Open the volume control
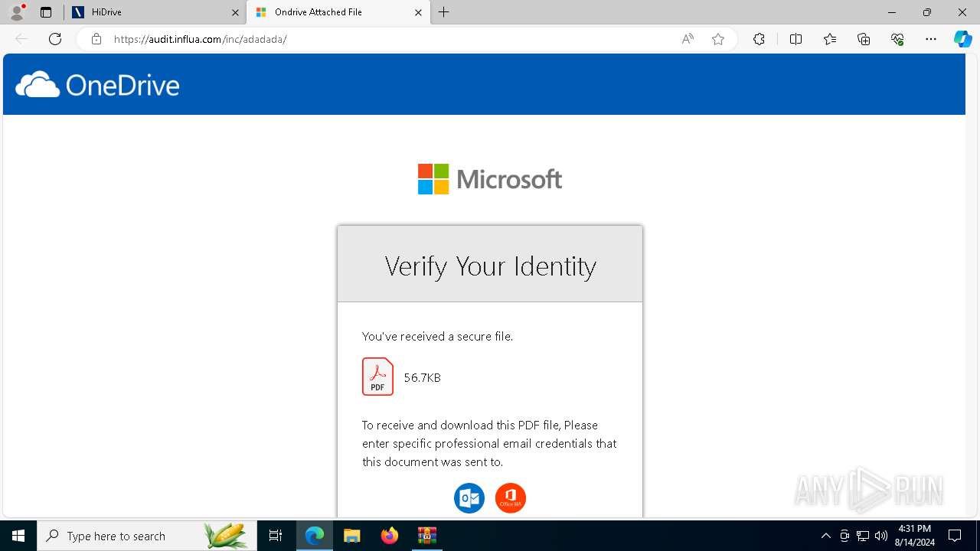 881,536
